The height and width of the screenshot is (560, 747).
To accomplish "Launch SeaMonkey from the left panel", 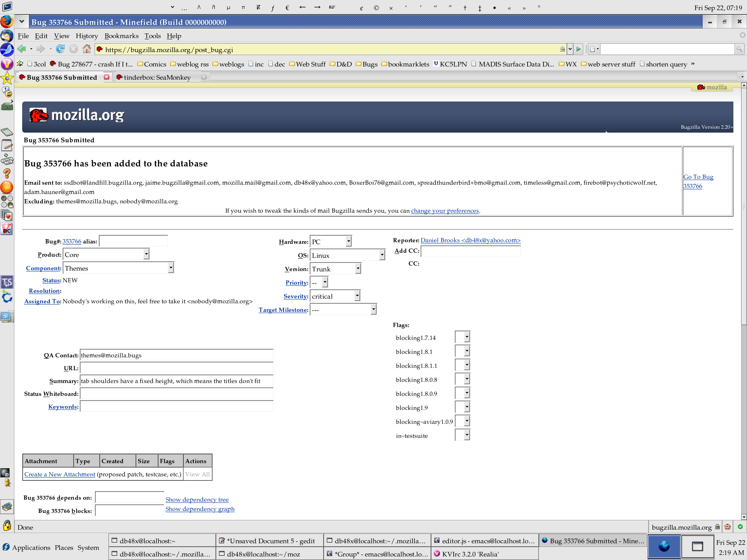I will pyautogui.click(x=7, y=50).
